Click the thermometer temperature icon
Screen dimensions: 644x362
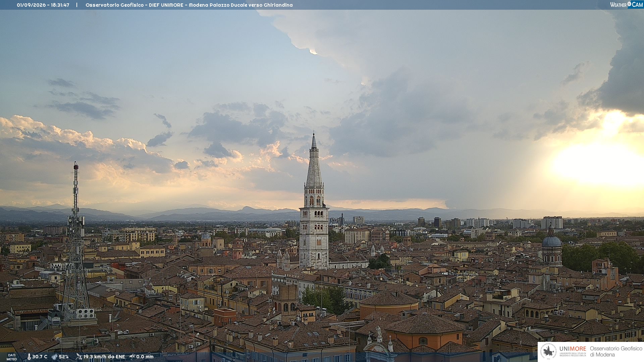click(29, 357)
